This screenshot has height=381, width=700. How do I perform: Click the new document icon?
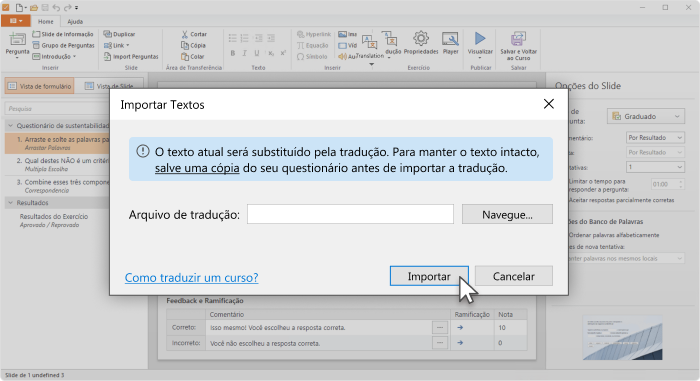[19, 8]
